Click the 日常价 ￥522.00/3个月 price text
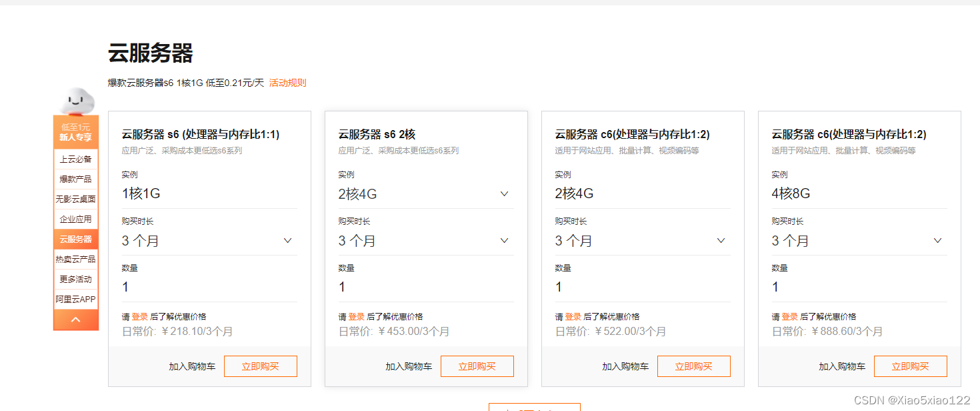The width and height of the screenshot is (980, 411). 611,331
